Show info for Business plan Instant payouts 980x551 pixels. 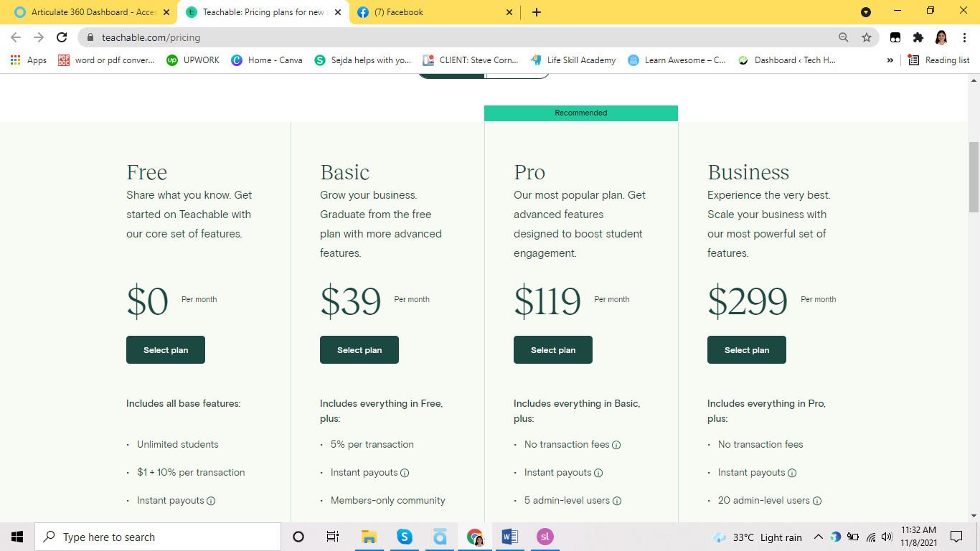(792, 473)
